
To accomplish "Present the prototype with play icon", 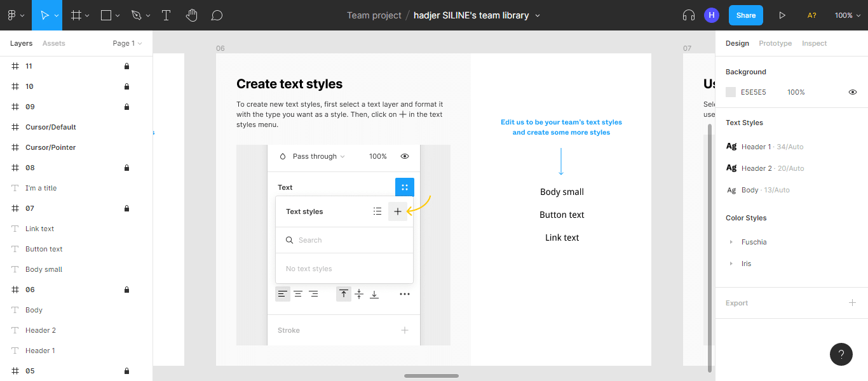I will point(782,15).
